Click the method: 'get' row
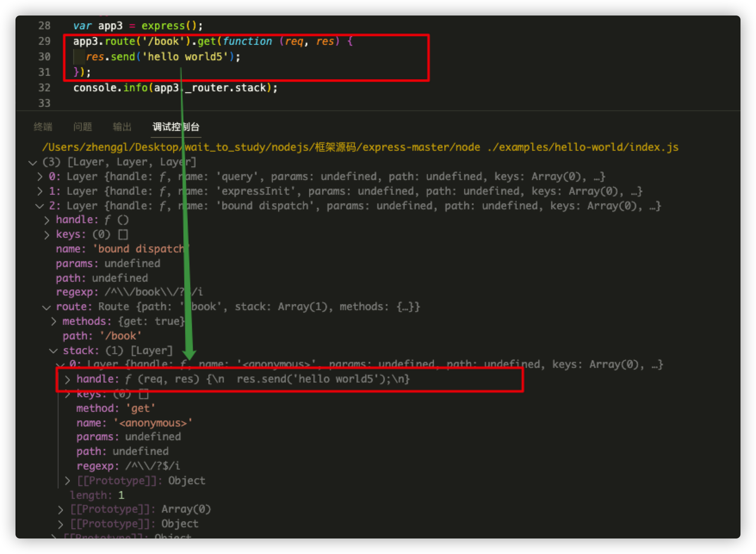The image size is (756, 554). pyautogui.click(x=115, y=408)
